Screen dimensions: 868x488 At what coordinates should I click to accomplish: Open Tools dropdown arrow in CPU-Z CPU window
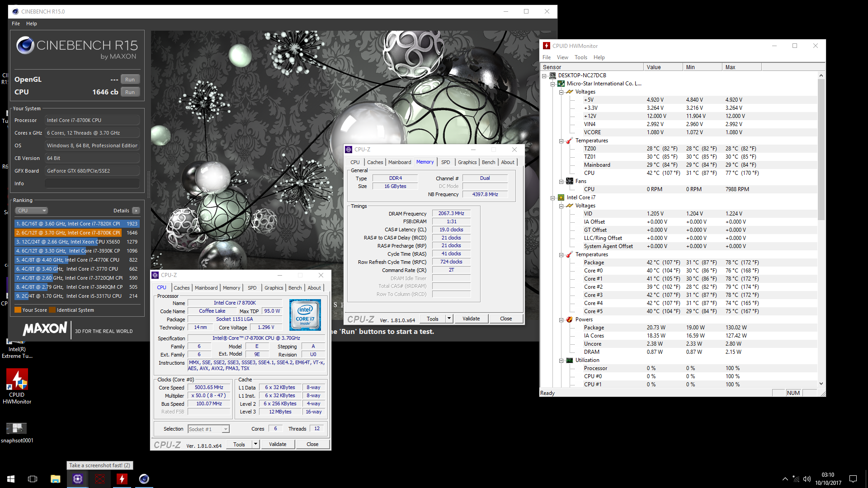pyautogui.click(x=255, y=444)
